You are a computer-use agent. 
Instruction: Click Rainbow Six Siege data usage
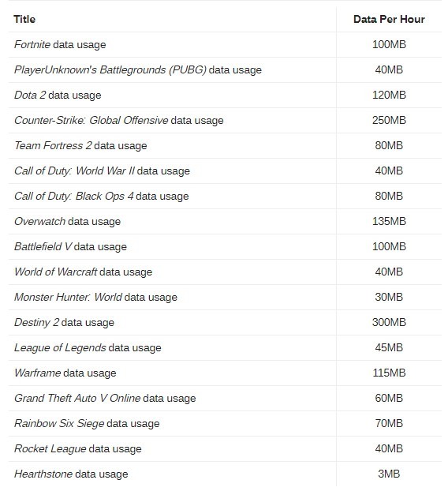coord(87,424)
